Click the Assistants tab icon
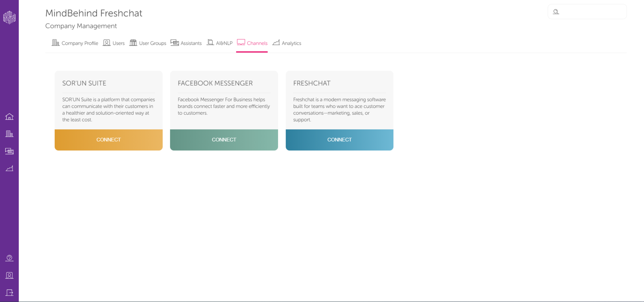This screenshot has height=302, width=644. pos(175,43)
